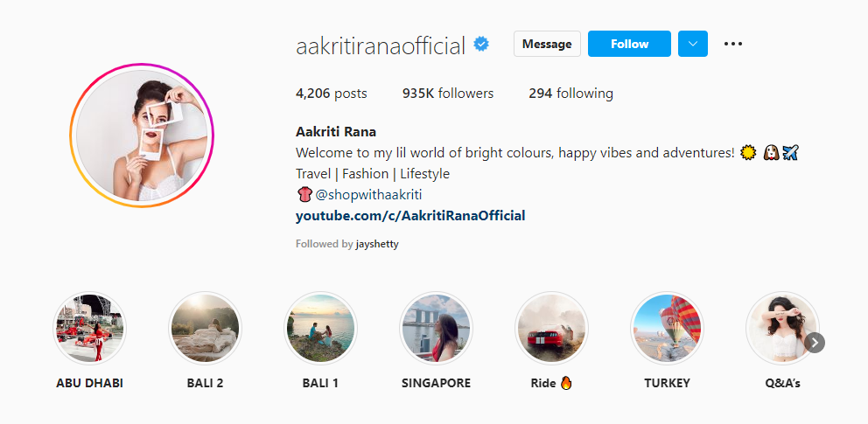Open the BALI 2 story highlight
Screen dimensions: 868x424
(206, 329)
